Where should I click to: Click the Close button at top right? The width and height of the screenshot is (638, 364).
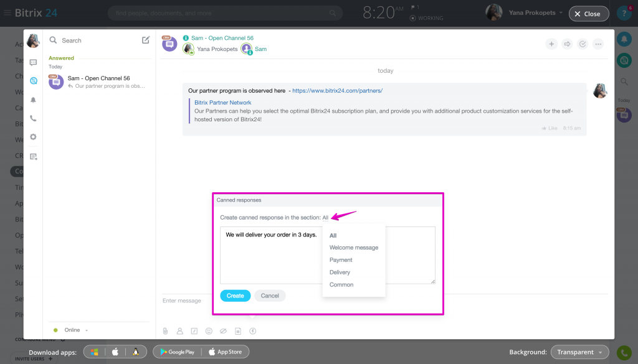pyautogui.click(x=589, y=14)
